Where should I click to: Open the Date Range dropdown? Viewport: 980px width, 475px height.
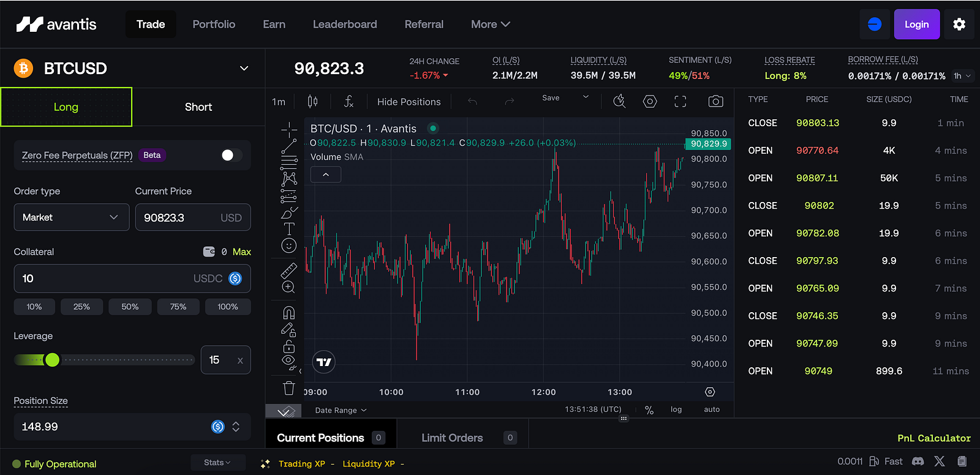[x=341, y=410]
